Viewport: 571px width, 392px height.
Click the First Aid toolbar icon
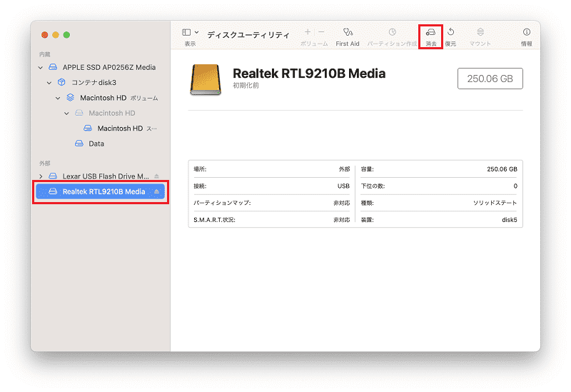click(348, 32)
